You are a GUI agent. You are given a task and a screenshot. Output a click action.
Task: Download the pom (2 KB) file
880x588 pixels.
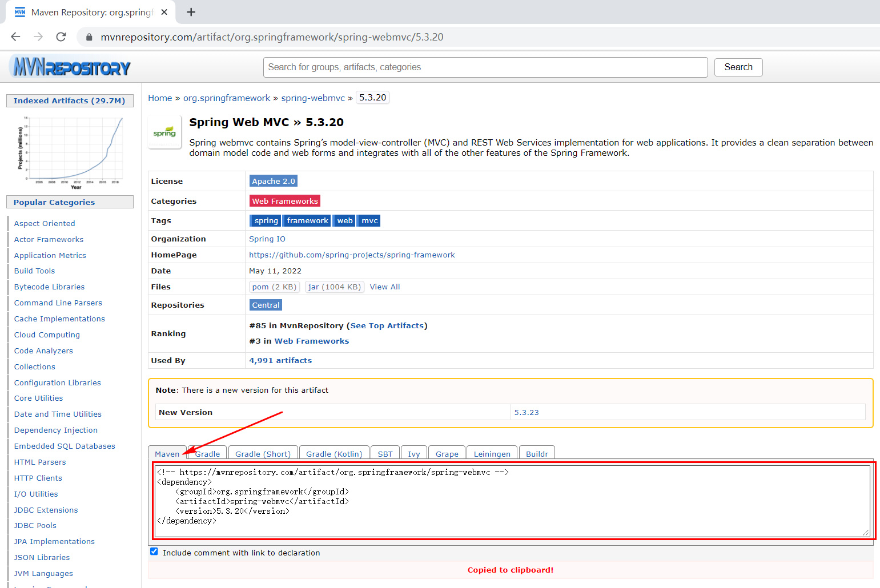(x=274, y=287)
